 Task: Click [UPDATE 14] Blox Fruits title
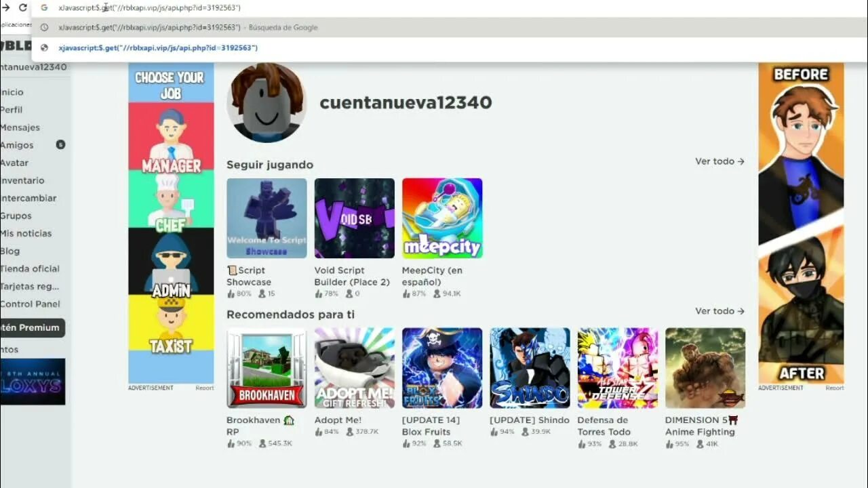(431, 426)
